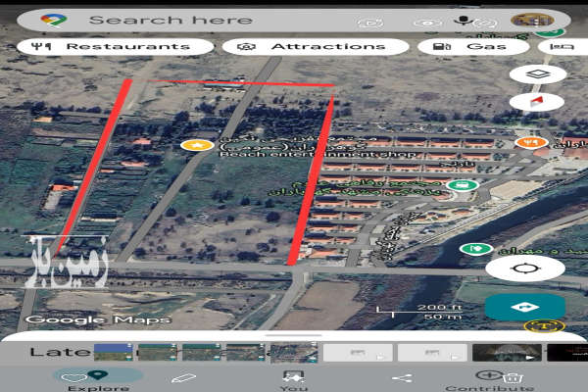Filter map by Attractions
Image resolution: width=588 pixels, height=392 pixels.
pos(316,46)
